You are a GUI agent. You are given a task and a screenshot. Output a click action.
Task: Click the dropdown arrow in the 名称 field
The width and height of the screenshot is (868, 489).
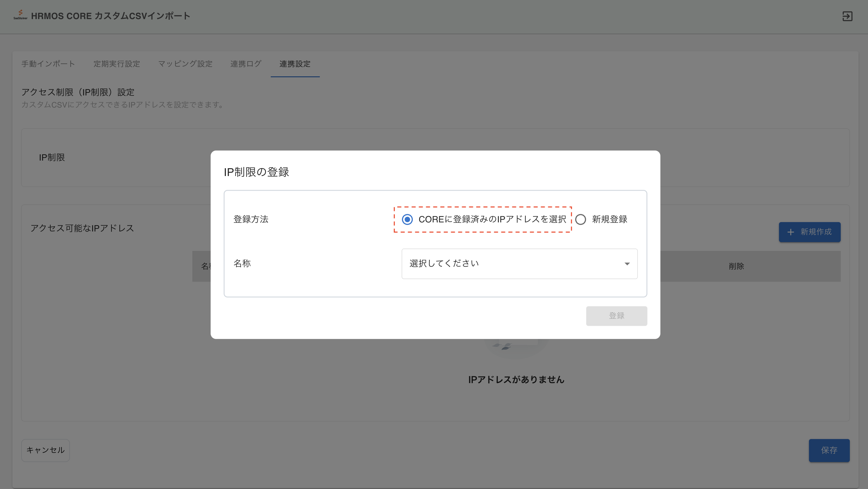(x=627, y=264)
